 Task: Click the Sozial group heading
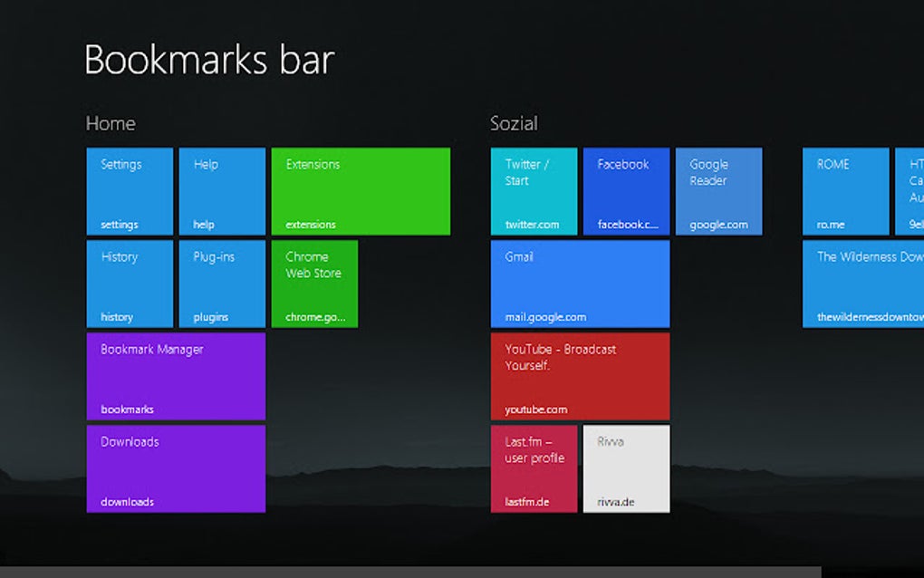[514, 124]
